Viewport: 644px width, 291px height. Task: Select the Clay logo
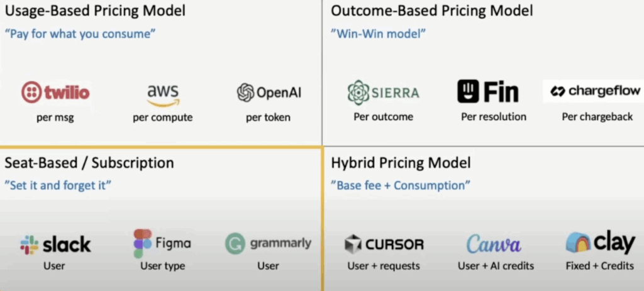[600, 242]
